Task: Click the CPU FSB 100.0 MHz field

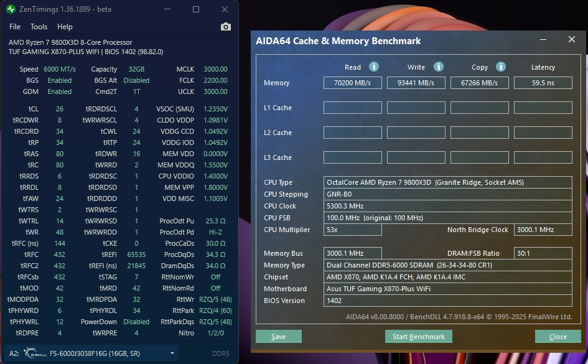Action: (x=448, y=218)
